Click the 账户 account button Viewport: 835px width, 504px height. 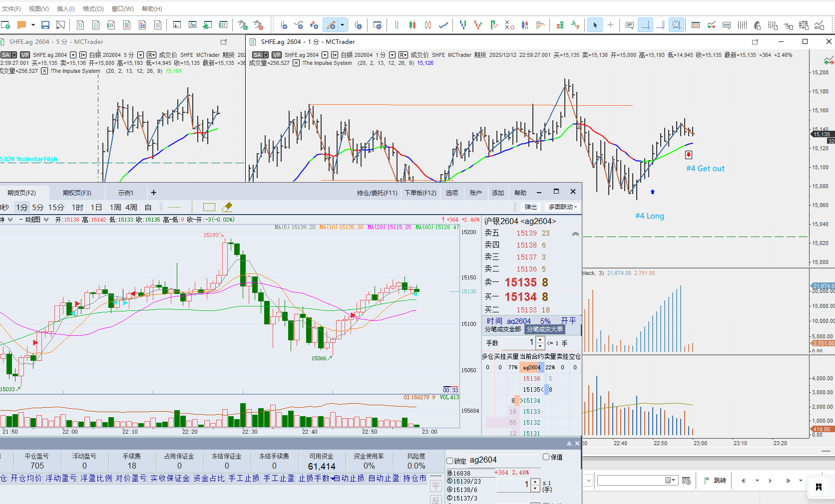click(476, 193)
